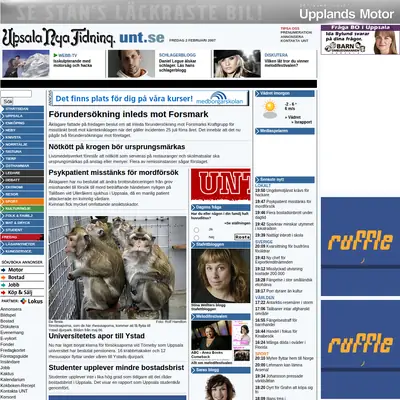
Task: Click Stafettbloggen woman portrait
Action: (x=221, y=276)
